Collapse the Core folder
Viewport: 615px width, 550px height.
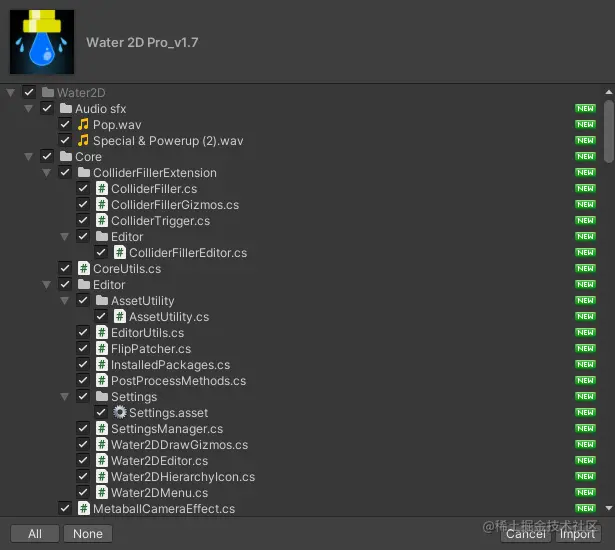28,157
